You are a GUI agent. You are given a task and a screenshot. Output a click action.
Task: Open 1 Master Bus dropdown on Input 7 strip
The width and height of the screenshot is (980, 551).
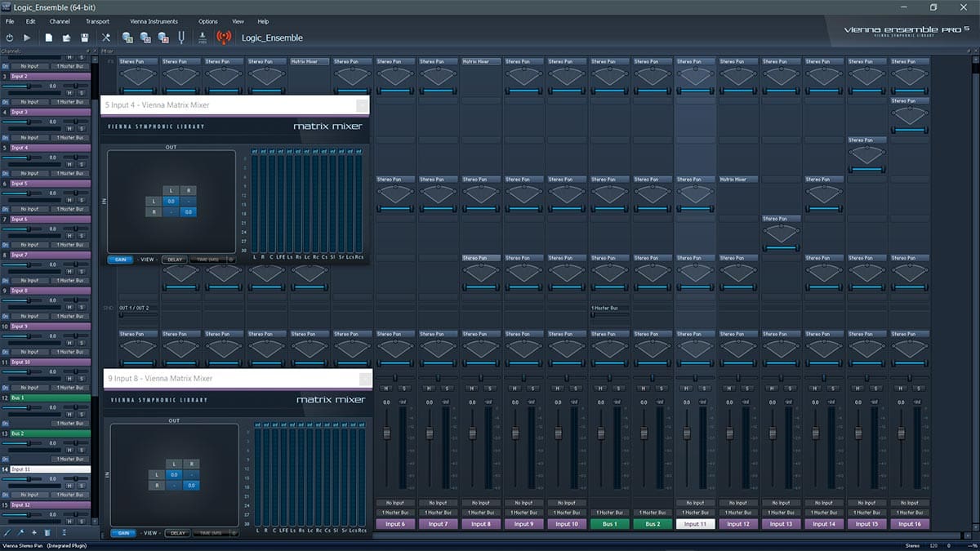click(x=439, y=513)
